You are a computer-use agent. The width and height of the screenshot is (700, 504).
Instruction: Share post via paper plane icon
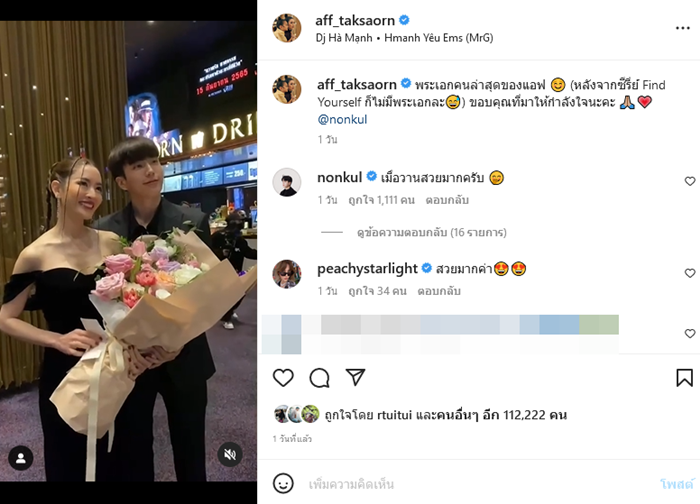pyautogui.click(x=356, y=377)
